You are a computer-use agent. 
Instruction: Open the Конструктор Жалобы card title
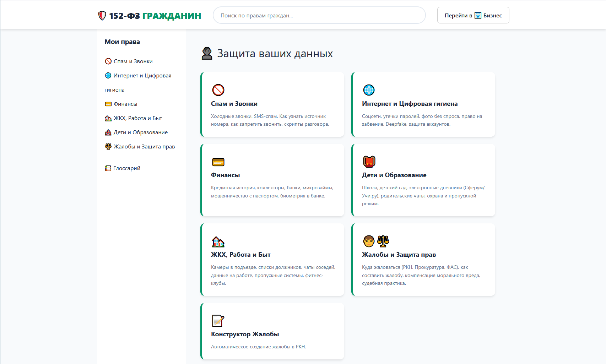tap(245, 334)
